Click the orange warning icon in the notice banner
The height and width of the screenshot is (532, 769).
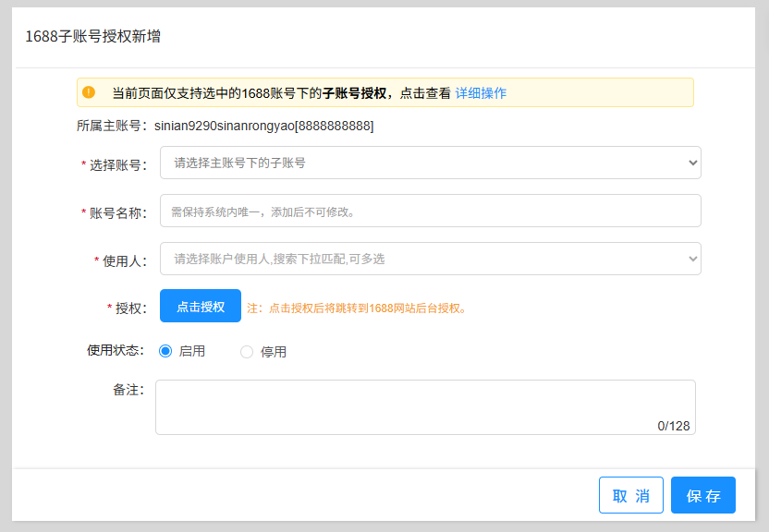89,92
